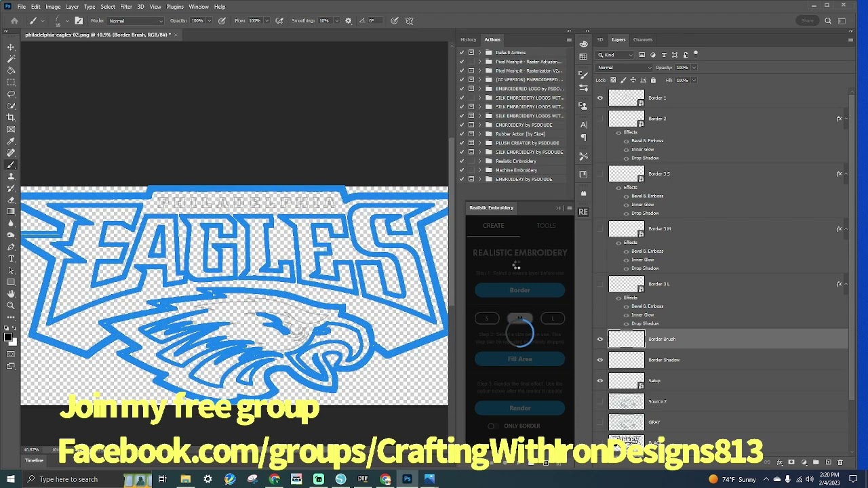Enable symmetry paint butterfly icon
The image size is (868, 488).
click(x=410, y=20)
